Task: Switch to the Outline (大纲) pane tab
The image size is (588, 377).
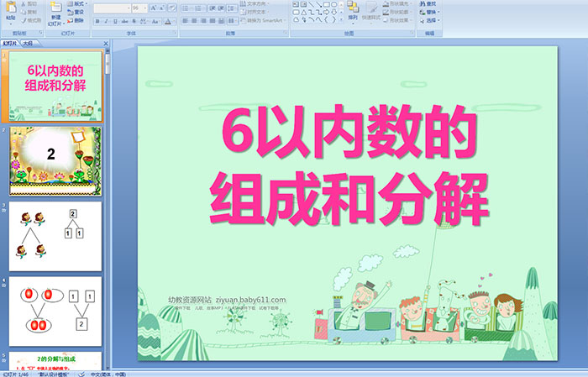Action: [x=28, y=44]
